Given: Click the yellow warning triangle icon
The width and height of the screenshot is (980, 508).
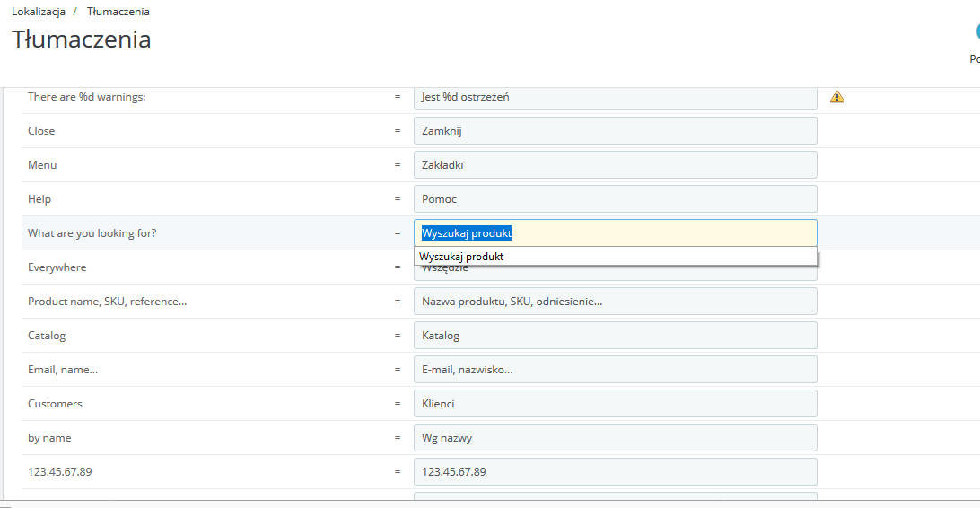Looking at the screenshot, I should 837,97.
